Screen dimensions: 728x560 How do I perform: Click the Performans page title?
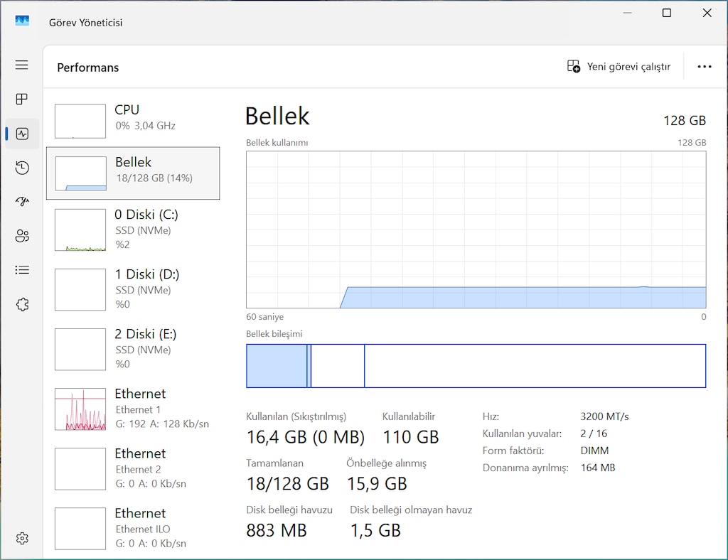[x=87, y=68]
